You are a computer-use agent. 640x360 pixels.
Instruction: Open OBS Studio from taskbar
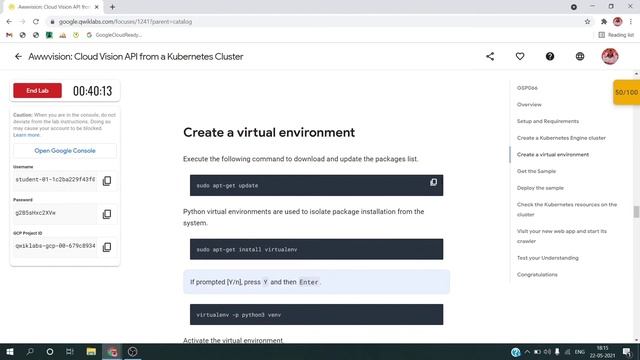[133, 351]
